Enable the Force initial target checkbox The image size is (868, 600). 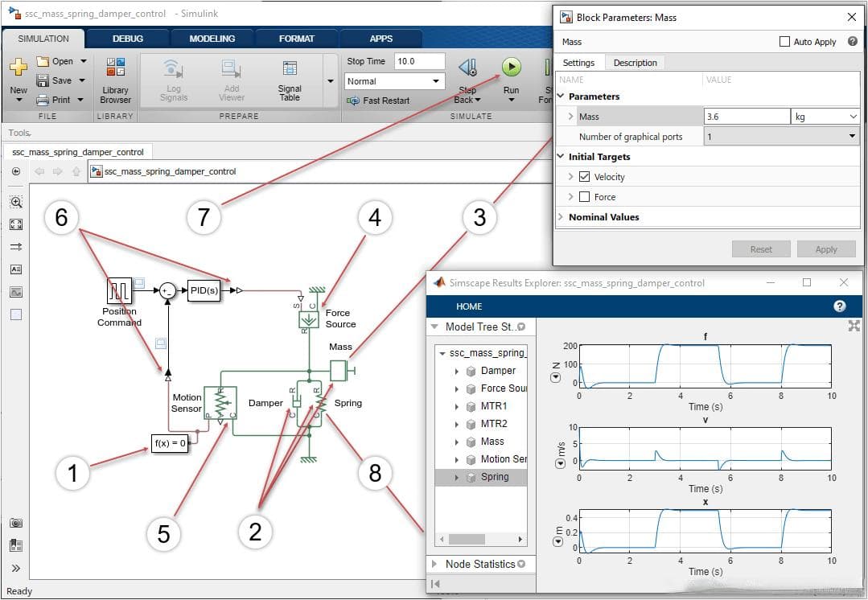click(584, 196)
